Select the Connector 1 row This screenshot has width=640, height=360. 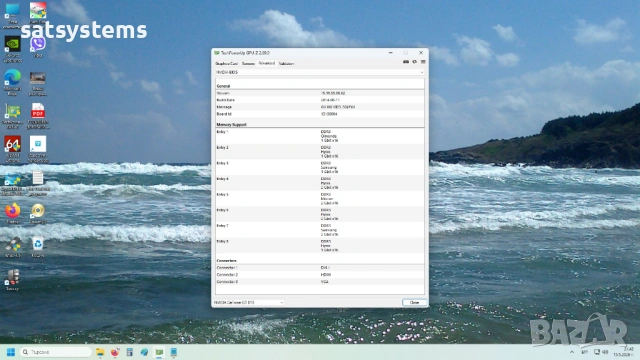tap(320, 268)
